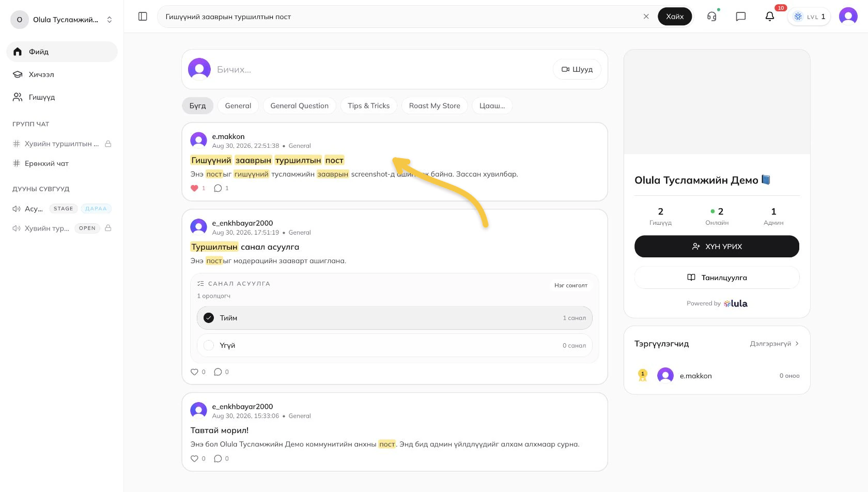Image resolution: width=868 pixels, height=492 pixels.
Task: Like the Туршилтын санал асуулга post
Action: [194, 372]
